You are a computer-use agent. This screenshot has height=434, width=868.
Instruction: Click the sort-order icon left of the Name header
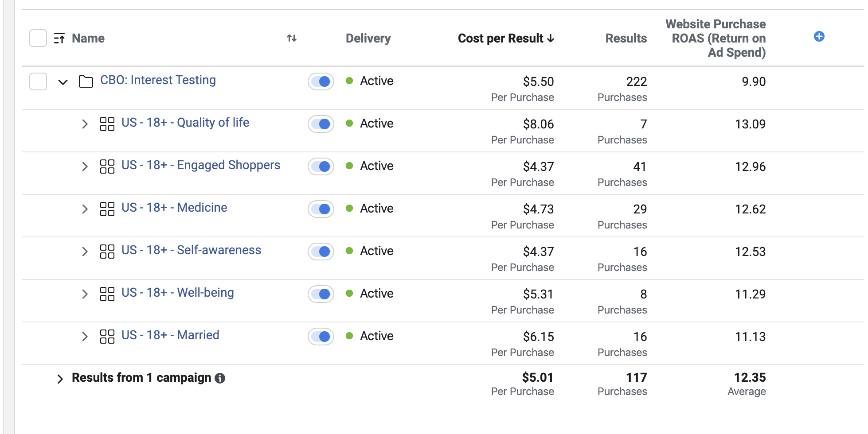tap(59, 38)
